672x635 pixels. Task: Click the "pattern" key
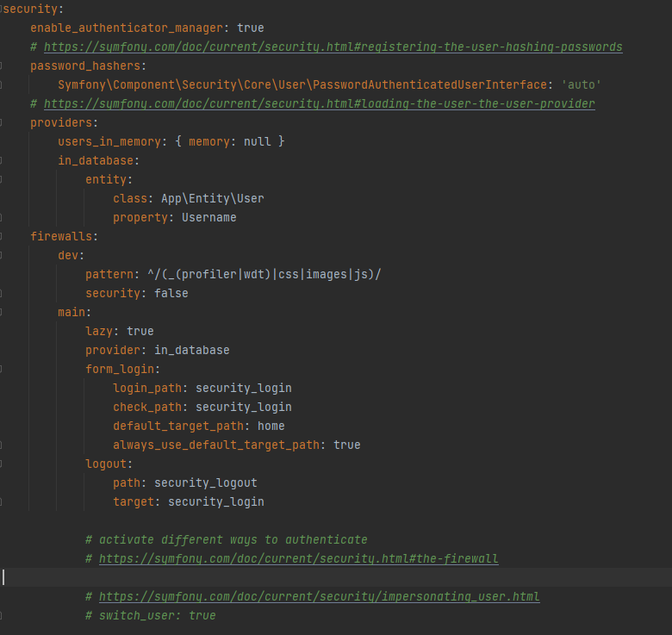pyautogui.click(x=109, y=274)
